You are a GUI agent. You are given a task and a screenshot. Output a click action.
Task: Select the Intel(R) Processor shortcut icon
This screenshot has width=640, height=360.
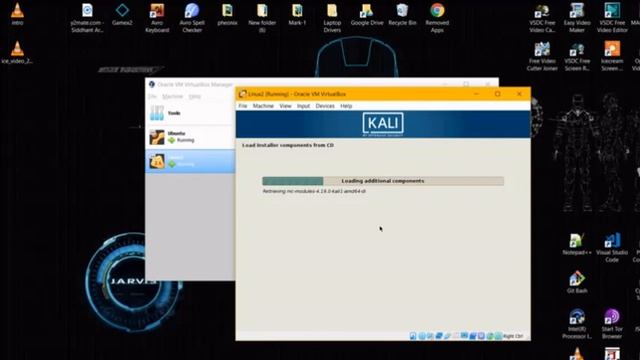pyautogui.click(x=577, y=324)
